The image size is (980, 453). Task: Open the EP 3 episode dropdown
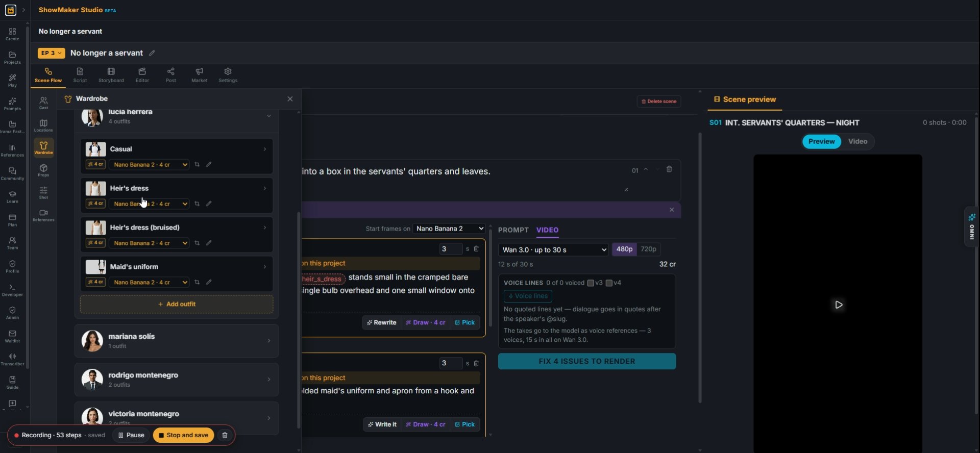click(x=51, y=53)
